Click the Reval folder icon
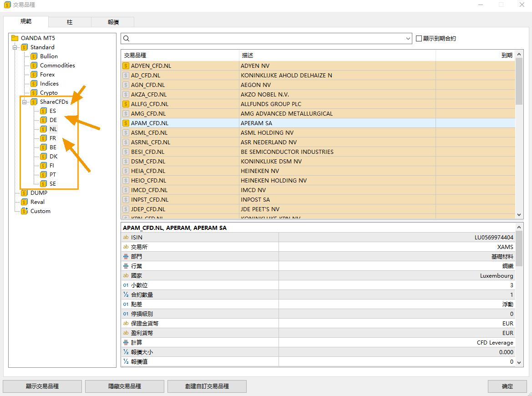532x396 pixels. click(25, 202)
